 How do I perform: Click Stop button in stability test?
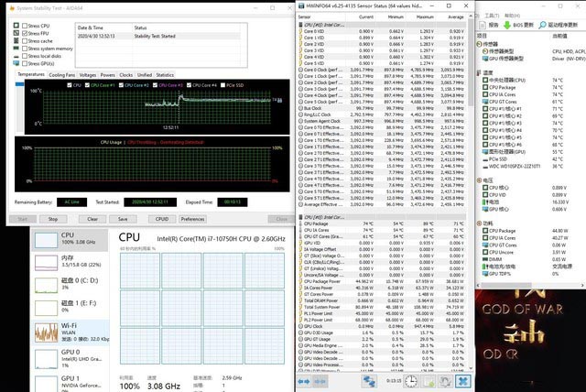[x=53, y=219]
